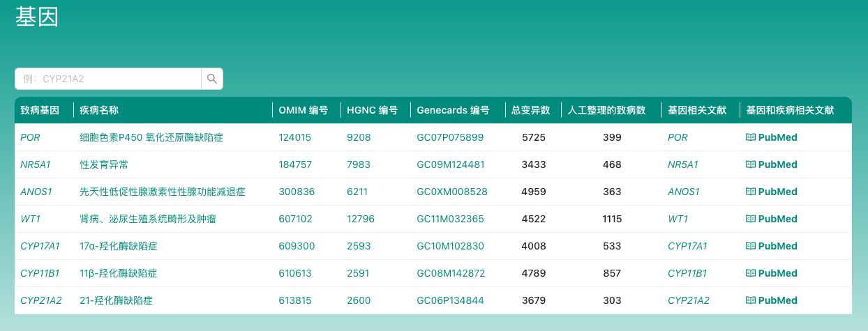This screenshot has width=868, height=331.
Task: Open disease name 17α-羟化酶缺陷症 link
Action: (x=118, y=246)
